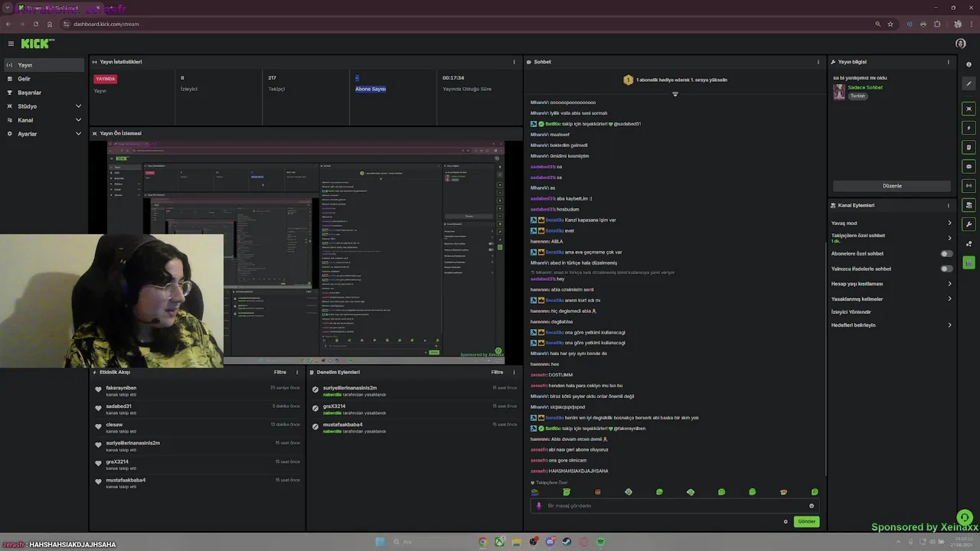The width and height of the screenshot is (980, 551).
Task: Select clesaw in the activity feed
Action: (114, 425)
